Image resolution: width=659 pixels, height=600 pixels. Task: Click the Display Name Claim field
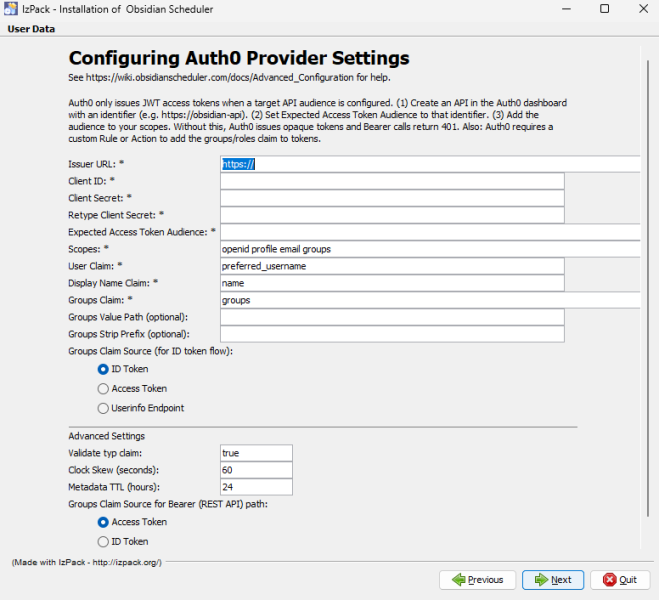(392, 283)
